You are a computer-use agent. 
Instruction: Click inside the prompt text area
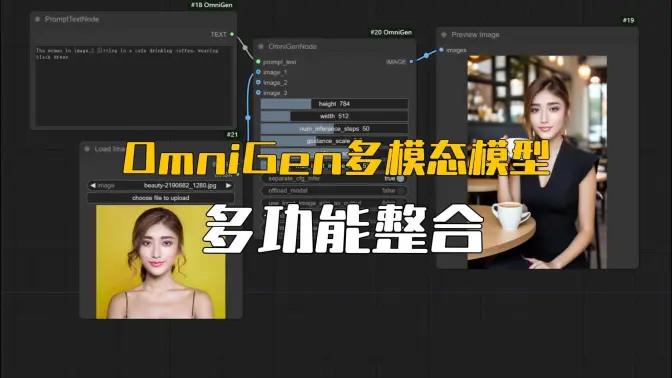pyautogui.click(x=134, y=85)
